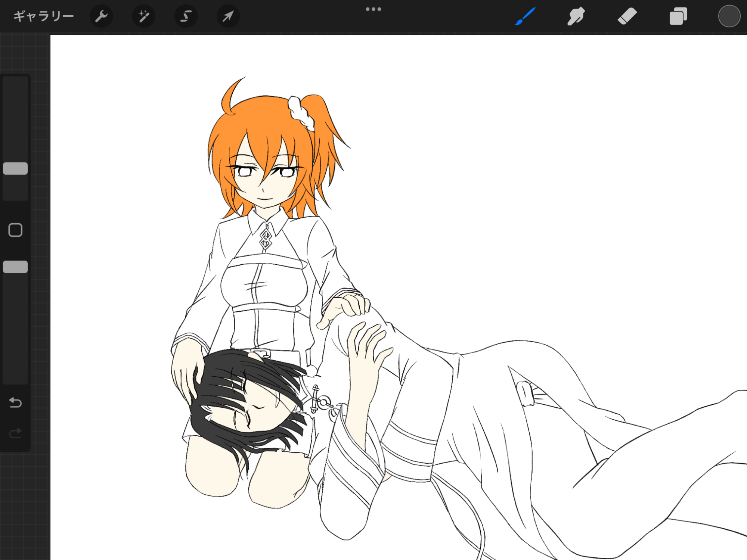
Task: Click the undo arrow in sidebar
Action: [15, 402]
